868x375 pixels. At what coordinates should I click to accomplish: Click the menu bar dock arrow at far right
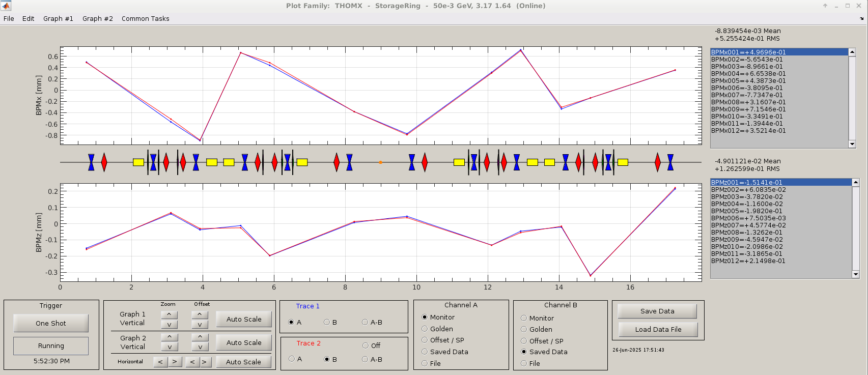coord(861,19)
